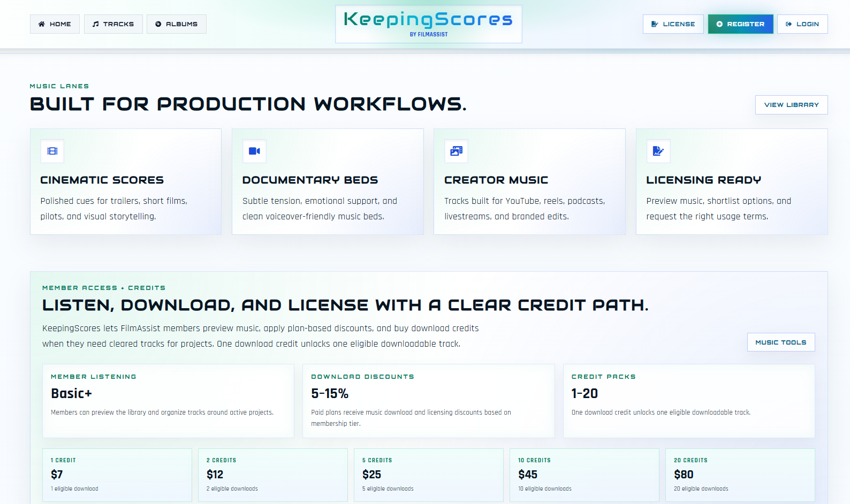Choose the 2 credits $12 pack
850x504 pixels.
tap(273, 475)
